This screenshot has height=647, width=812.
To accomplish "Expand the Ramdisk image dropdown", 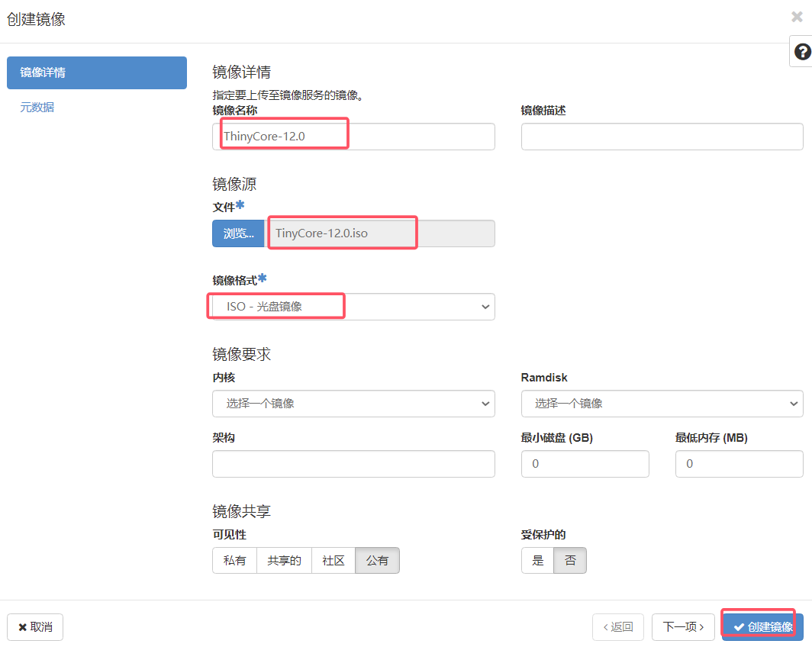I will pyautogui.click(x=662, y=404).
